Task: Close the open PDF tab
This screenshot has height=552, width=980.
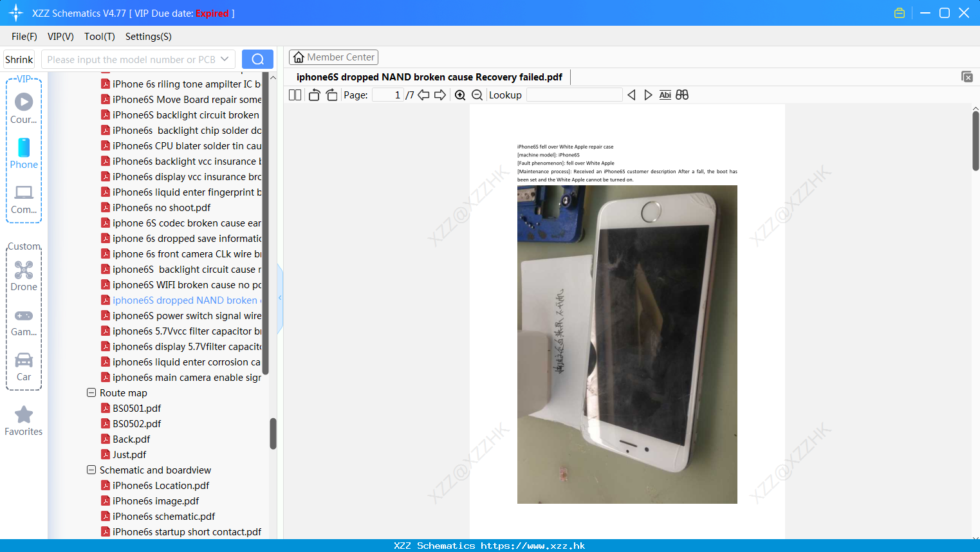Action: pos(966,77)
